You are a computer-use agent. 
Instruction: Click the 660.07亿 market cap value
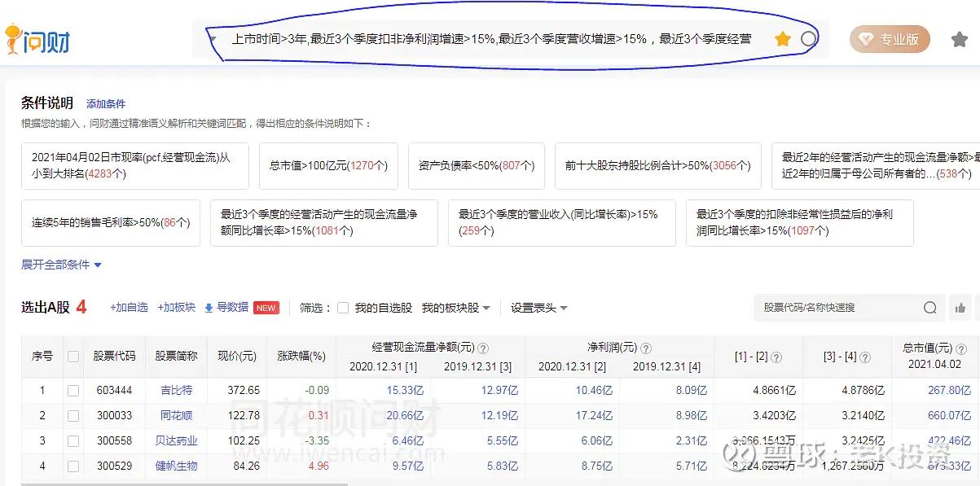click(950, 416)
